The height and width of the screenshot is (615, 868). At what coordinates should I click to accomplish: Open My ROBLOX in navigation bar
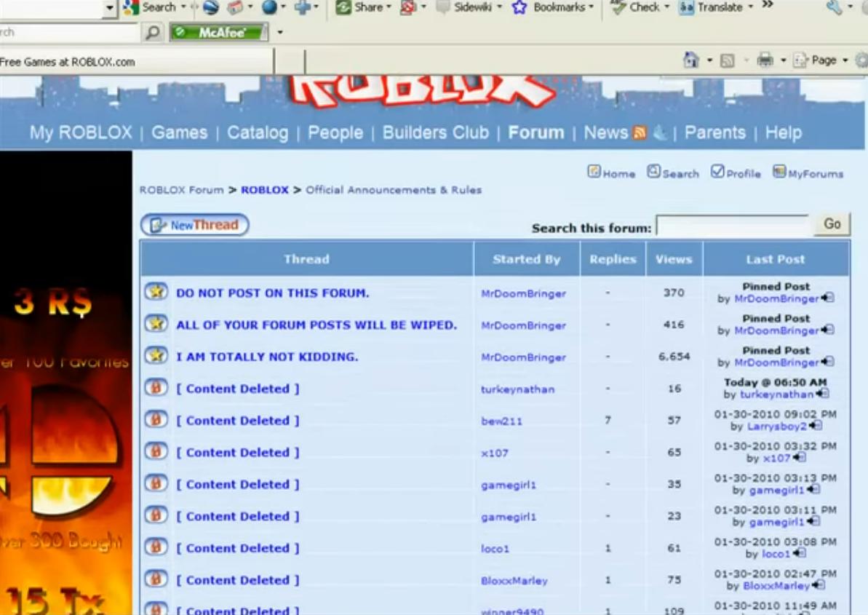(81, 132)
